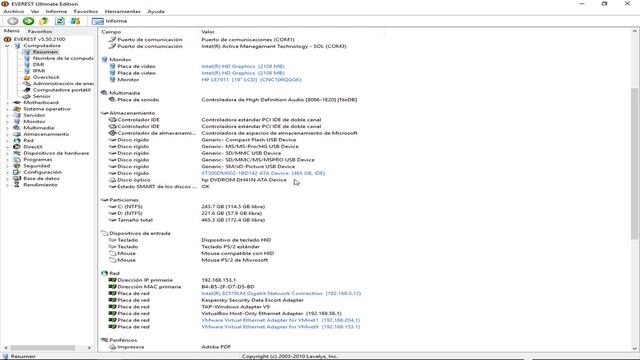Collapse the Computadora tree node
This screenshot has height=360, width=640.
[x=7, y=46]
